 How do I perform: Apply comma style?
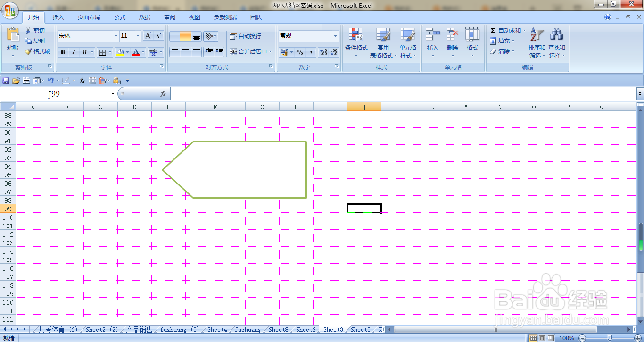click(x=311, y=52)
